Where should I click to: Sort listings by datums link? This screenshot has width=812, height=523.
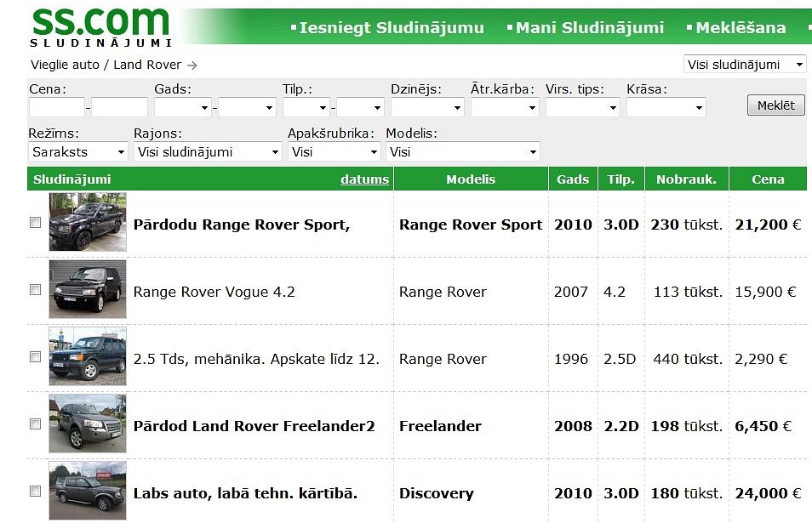(364, 179)
